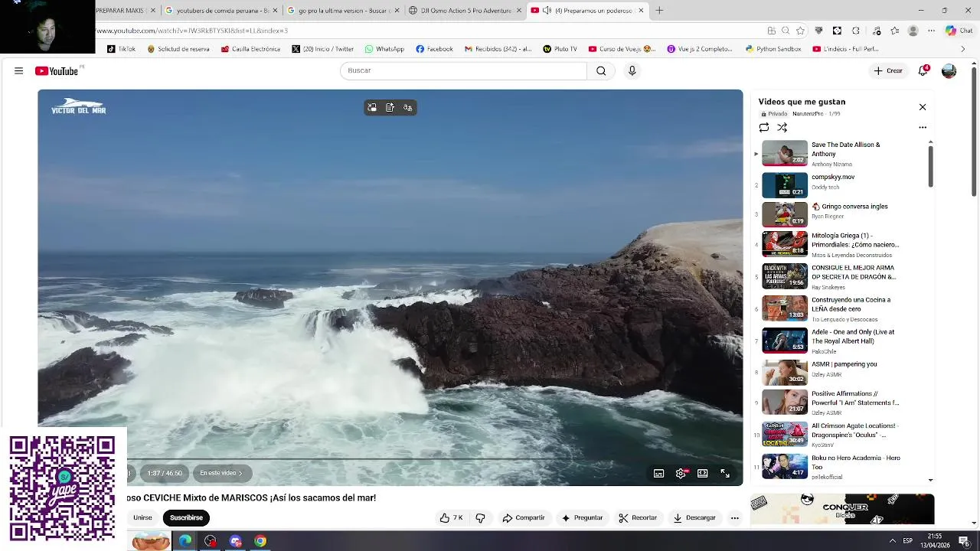The image size is (980, 551).
Task: Open Pluto TV bookmark
Action: point(560,49)
